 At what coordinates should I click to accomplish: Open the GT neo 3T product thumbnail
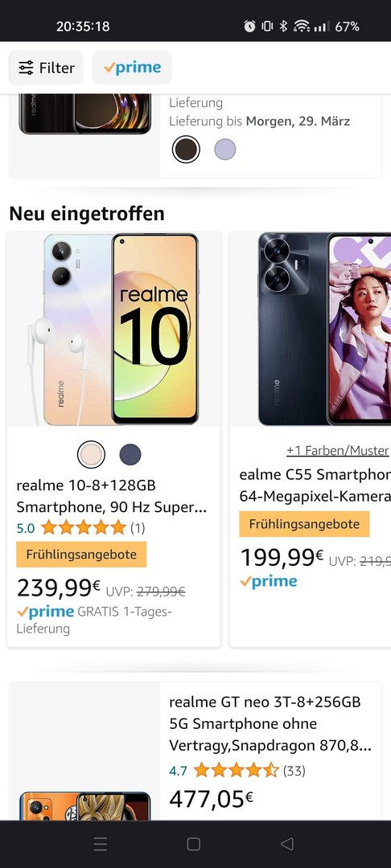84,806
